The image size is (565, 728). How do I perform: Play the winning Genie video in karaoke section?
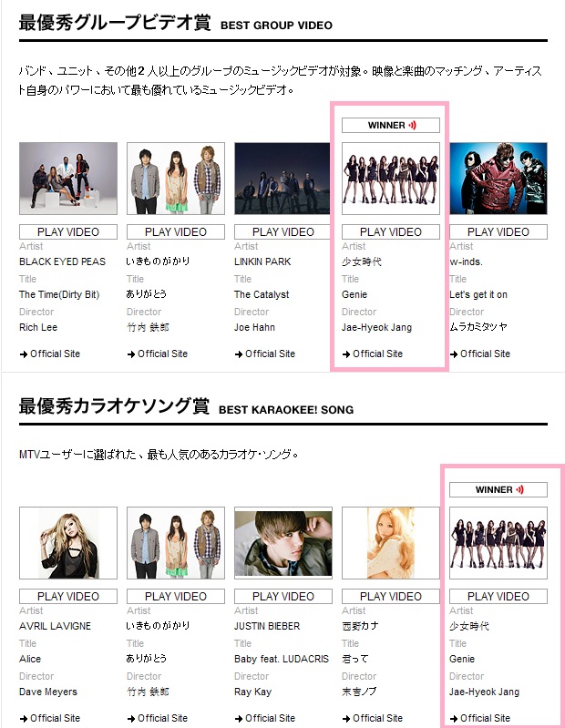[x=498, y=596]
